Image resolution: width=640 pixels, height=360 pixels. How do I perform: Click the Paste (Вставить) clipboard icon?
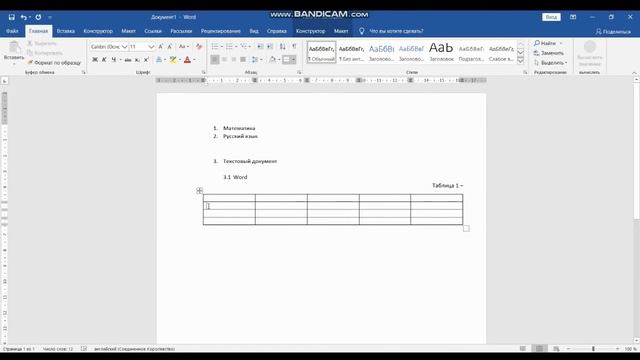click(x=14, y=48)
